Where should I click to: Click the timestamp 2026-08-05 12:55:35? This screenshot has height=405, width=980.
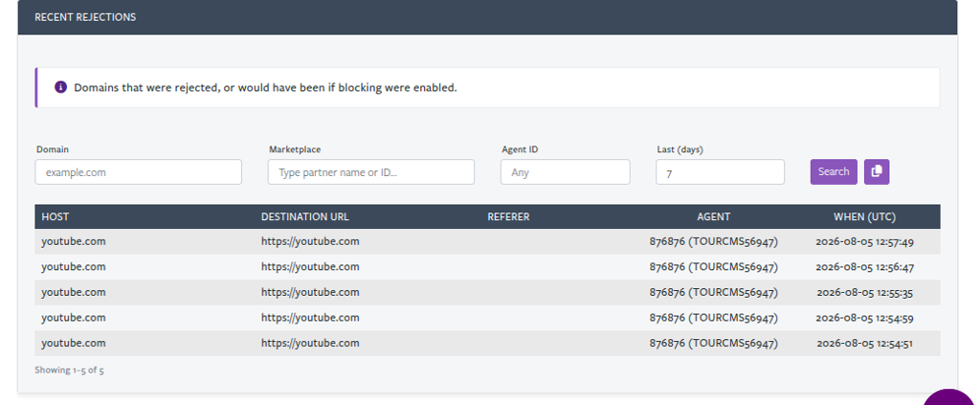865,293
